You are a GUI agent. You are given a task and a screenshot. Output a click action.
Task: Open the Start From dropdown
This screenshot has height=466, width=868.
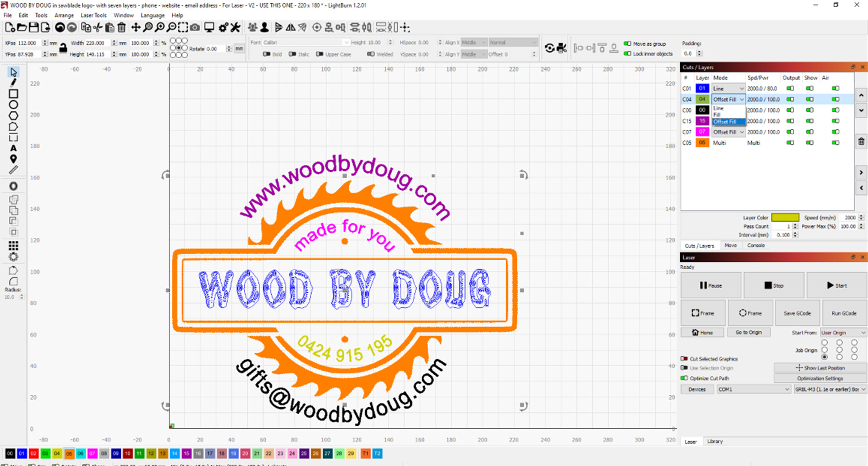coord(843,333)
